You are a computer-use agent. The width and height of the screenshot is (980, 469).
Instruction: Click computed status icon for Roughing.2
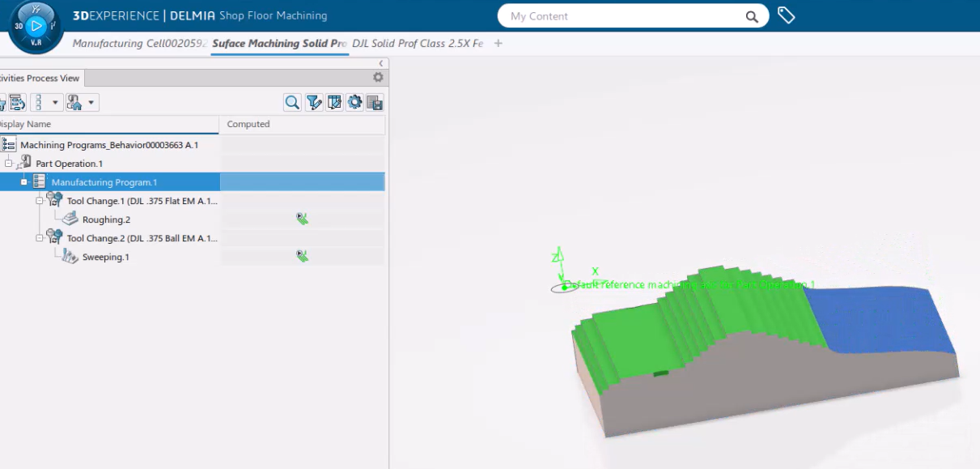(x=303, y=219)
